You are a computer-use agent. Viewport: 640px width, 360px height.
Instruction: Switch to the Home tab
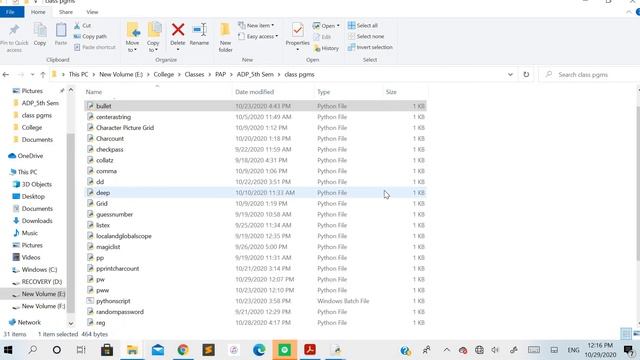pyautogui.click(x=38, y=12)
